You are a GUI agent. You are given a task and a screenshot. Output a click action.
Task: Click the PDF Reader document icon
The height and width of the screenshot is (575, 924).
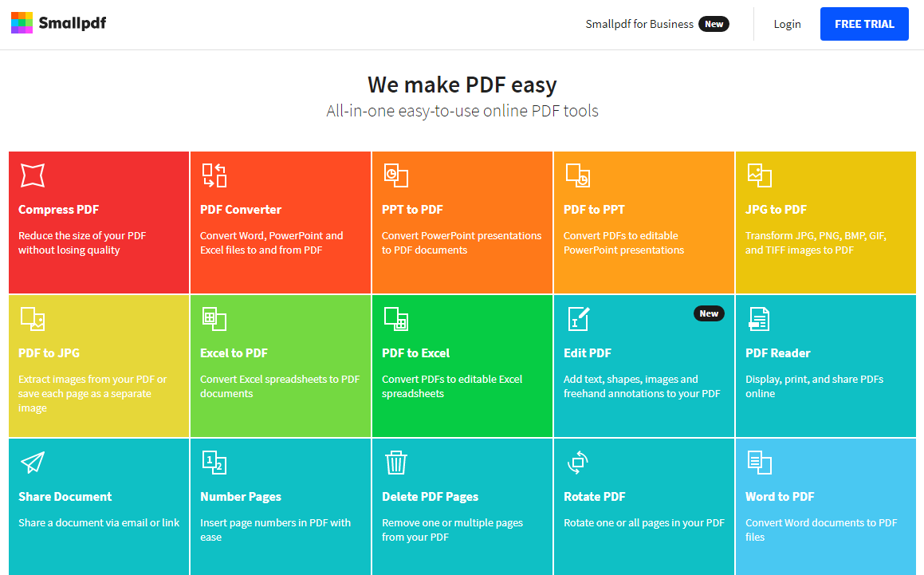pyautogui.click(x=759, y=319)
